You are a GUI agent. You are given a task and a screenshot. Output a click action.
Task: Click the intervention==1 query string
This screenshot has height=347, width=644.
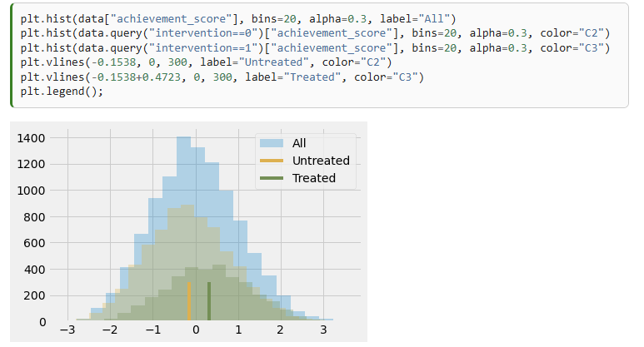[x=207, y=48]
